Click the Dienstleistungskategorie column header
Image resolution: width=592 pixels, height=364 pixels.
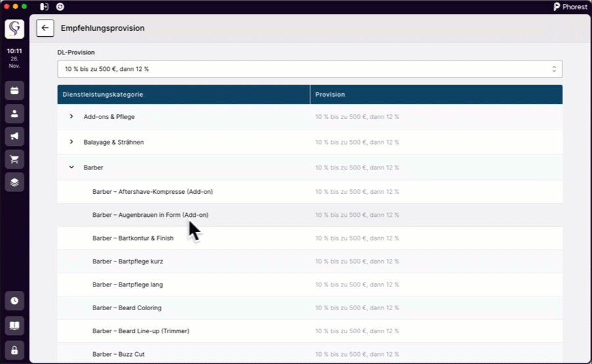tap(103, 95)
